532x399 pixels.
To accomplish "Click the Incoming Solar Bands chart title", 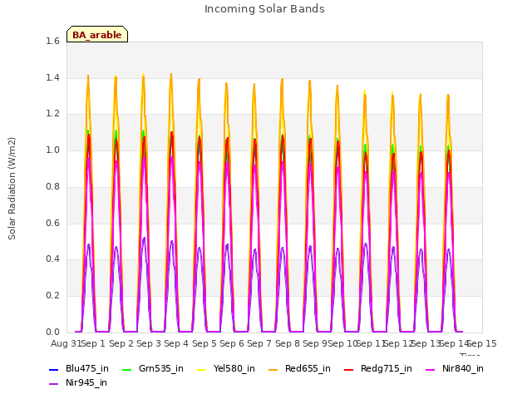I will [264, 9].
